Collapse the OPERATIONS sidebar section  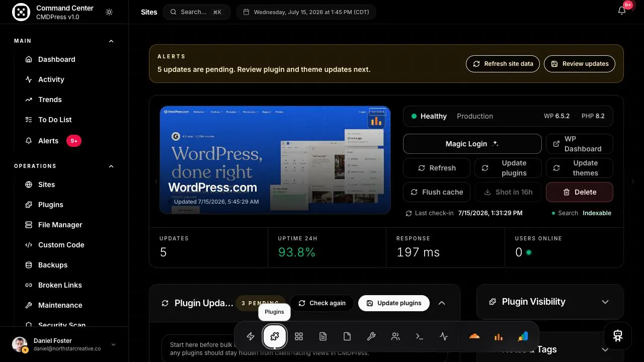click(x=111, y=166)
